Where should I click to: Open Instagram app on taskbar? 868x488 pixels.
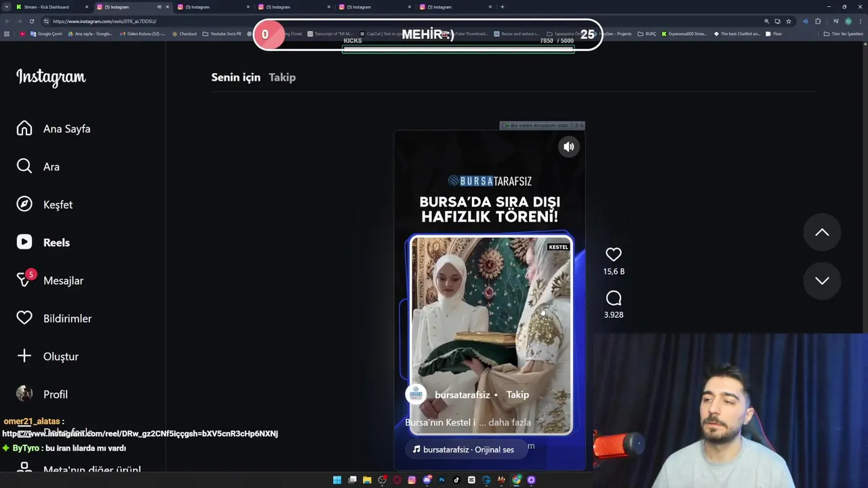click(x=412, y=480)
